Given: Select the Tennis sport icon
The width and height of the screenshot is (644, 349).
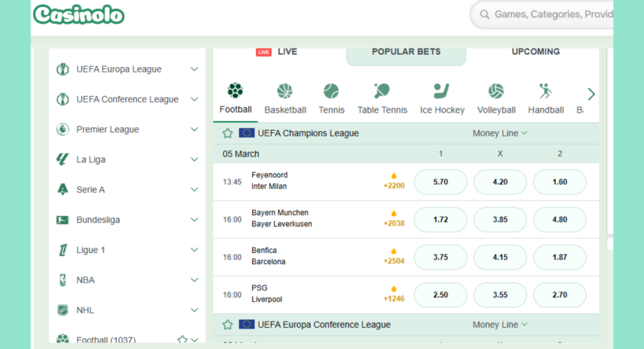Looking at the screenshot, I should pyautogui.click(x=331, y=91).
